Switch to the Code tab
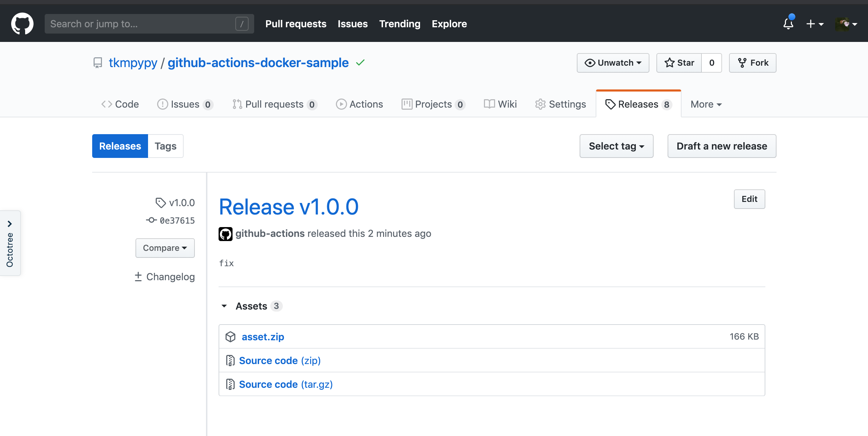The height and width of the screenshot is (436, 868). tap(120, 104)
